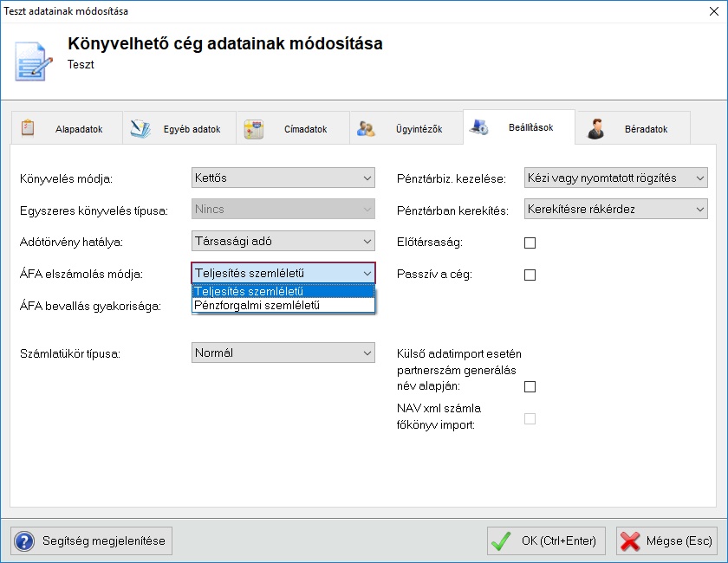Click the gear icon on Beállítások tab
This screenshot has width=728, height=563.
click(x=479, y=128)
